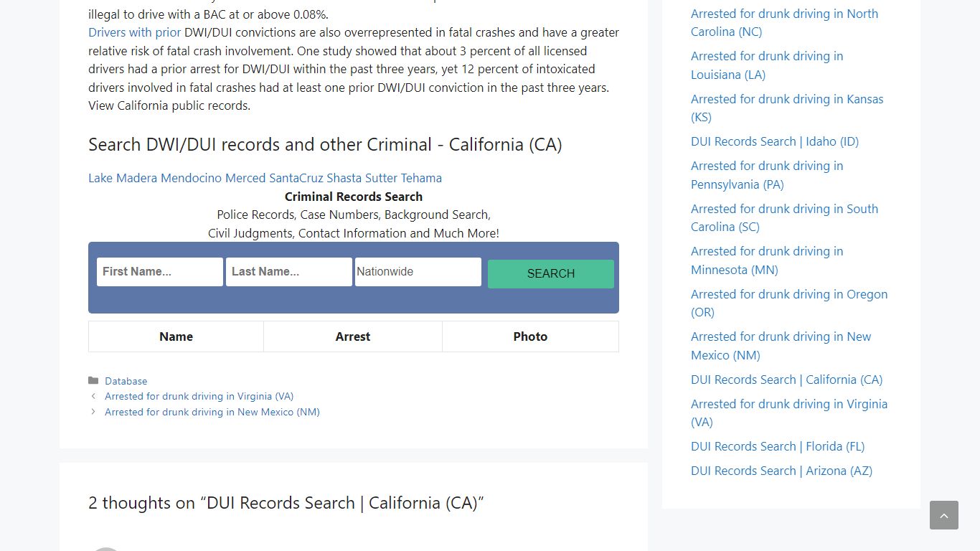Click the green SEARCH button
The height and width of the screenshot is (551, 980).
[x=551, y=273]
